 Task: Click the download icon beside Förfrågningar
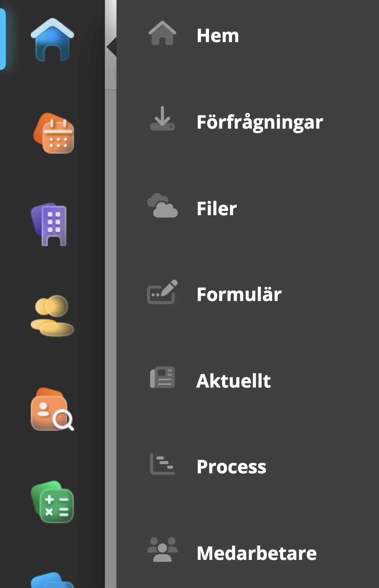[162, 119]
